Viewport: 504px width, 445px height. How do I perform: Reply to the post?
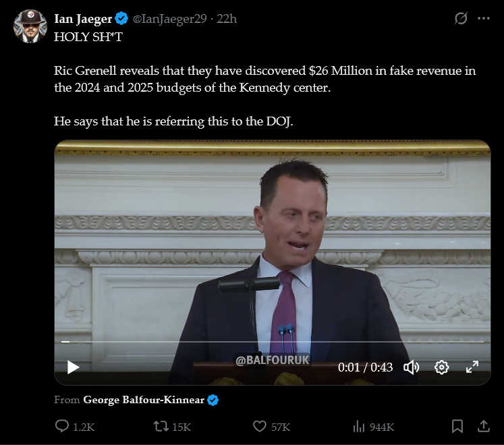point(62,426)
